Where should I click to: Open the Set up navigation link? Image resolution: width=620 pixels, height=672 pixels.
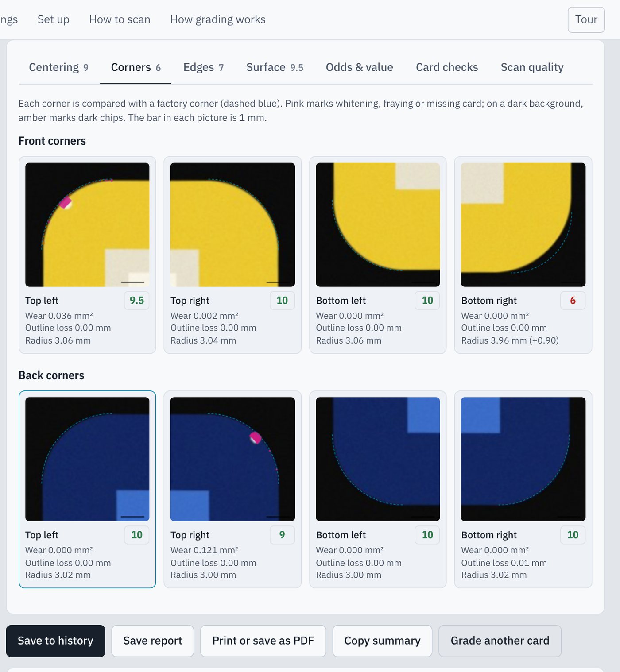(x=54, y=19)
